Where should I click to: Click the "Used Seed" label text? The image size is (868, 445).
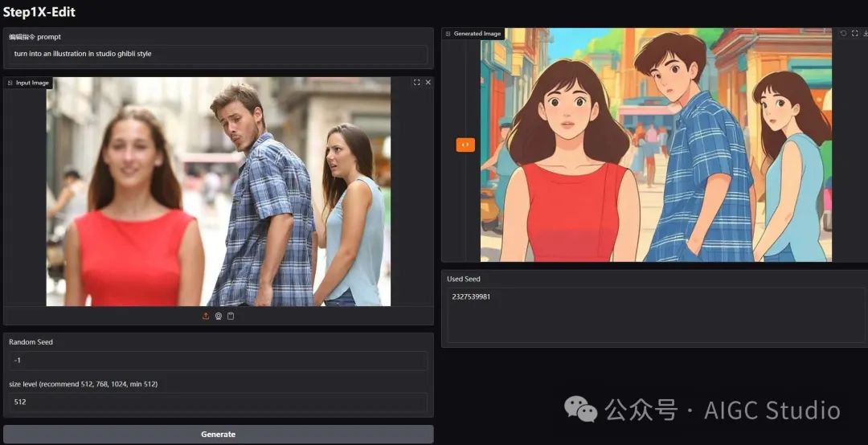pos(464,279)
